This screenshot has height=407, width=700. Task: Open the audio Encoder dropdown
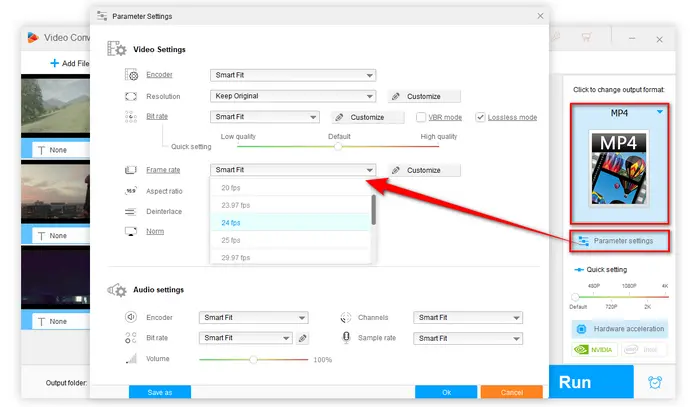pos(254,317)
